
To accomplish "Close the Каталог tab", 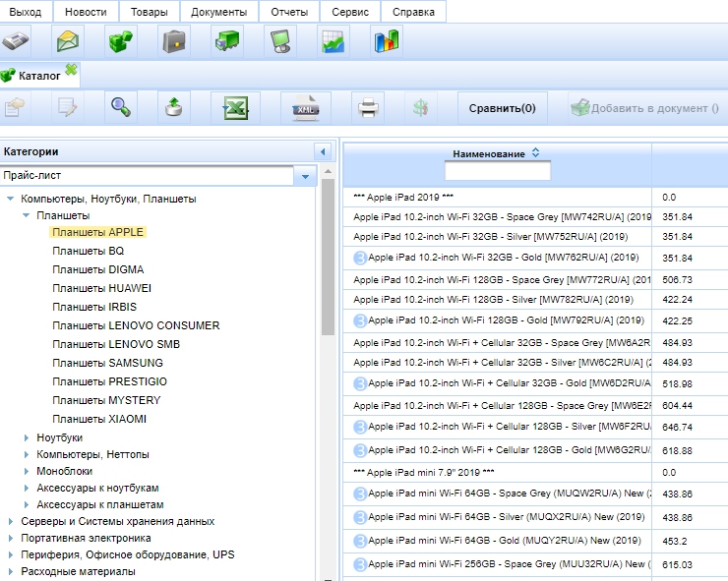I will [71, 69].
